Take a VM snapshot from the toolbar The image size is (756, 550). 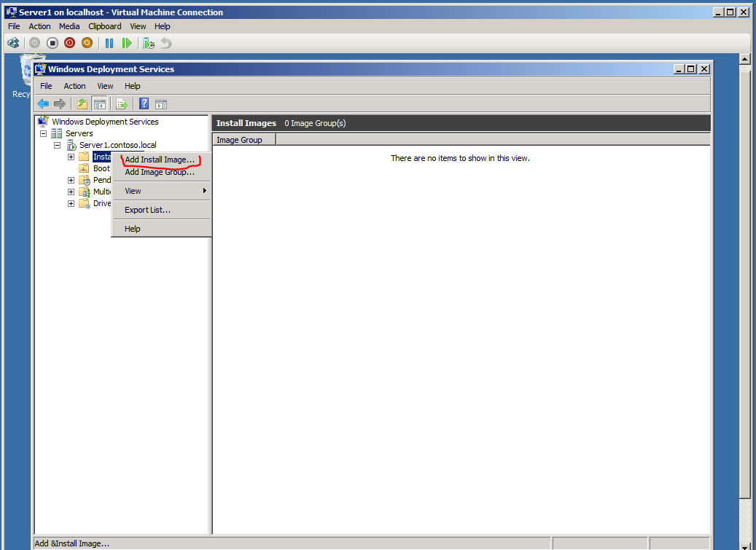(149, 44)
